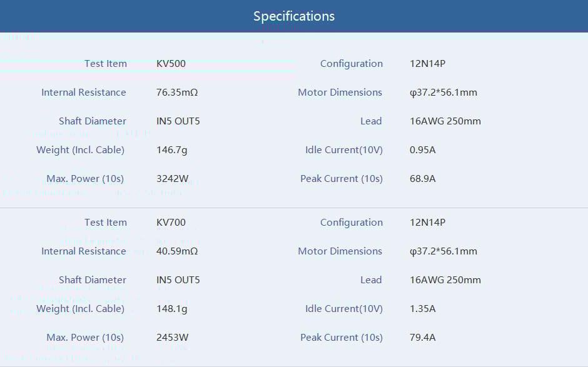Click the 0.95A idle current value
The image size is (588, 367).
click(x=422, y=150)
